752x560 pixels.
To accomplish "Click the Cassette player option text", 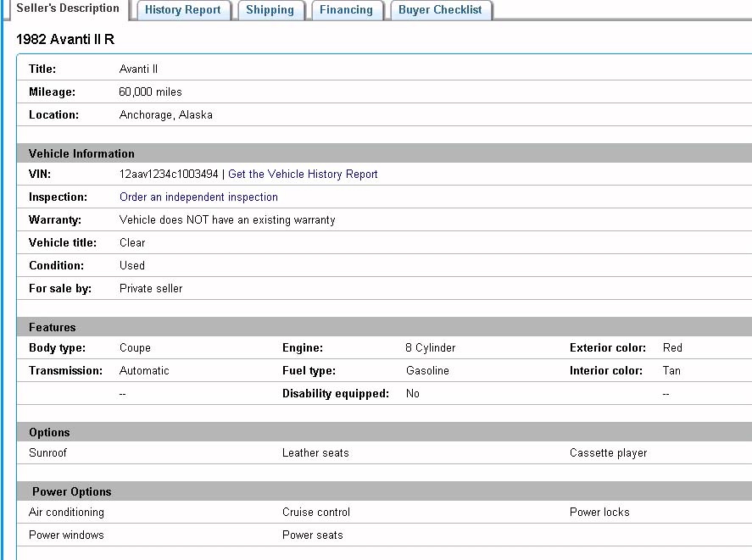I will tap(608, 453).
